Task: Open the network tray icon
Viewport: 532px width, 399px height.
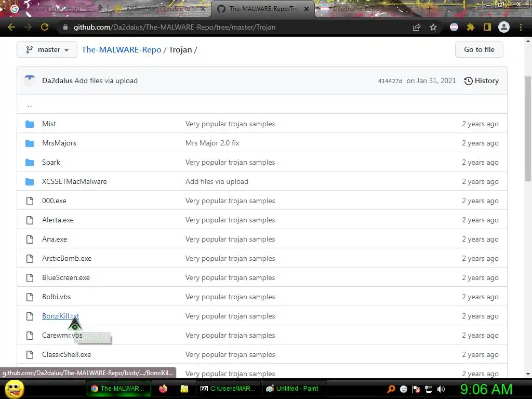Action: pos(429,389)
